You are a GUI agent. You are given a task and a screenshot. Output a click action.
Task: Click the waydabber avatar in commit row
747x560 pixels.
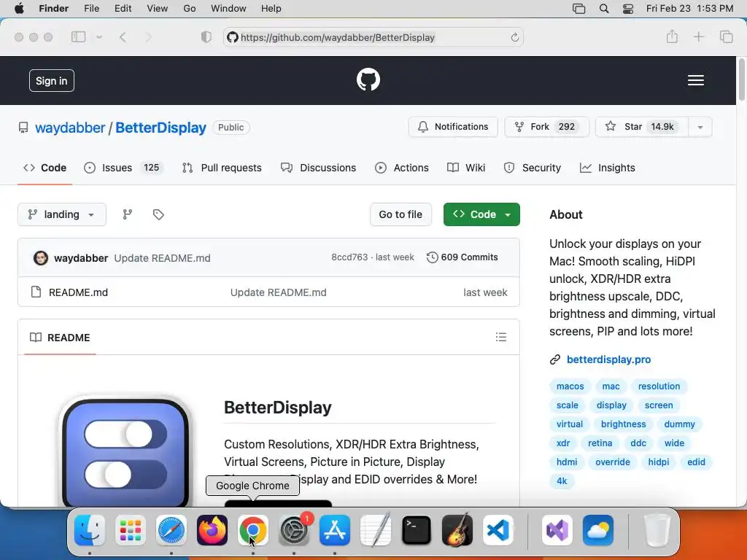pos(41,258)
